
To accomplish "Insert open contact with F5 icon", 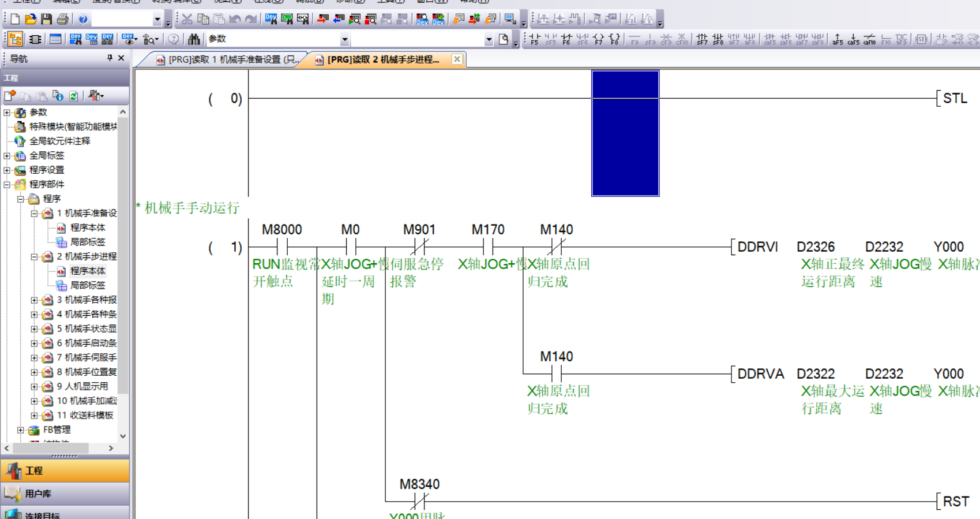I will coord(535,39).
